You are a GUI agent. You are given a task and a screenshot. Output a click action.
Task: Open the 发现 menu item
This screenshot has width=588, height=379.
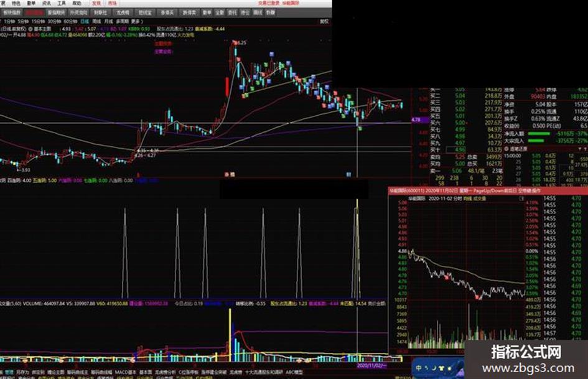[96, 3]
